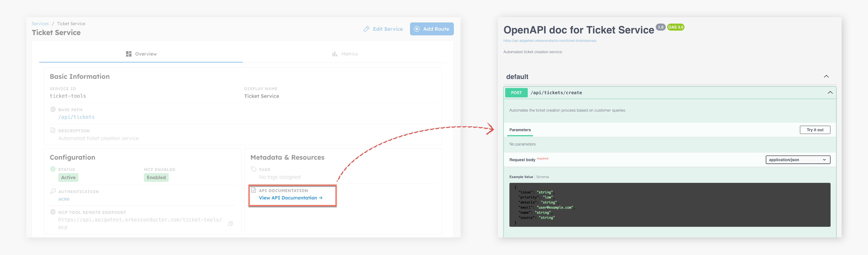The height and width of the screenshot is (255, 868).
Task: Navigate back via the Services breadcrumb
Action: (x=40, y=23)
